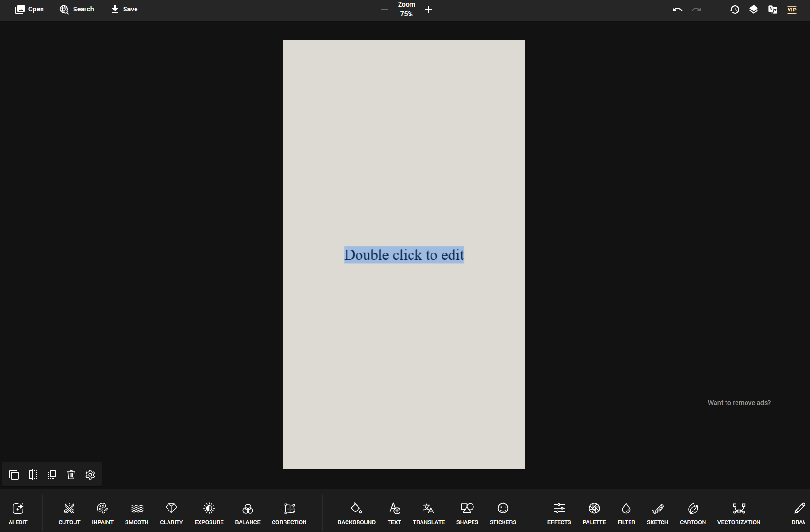This screenshot has height=532, width=810.
Task: Adjust Exposure settings
Action: click(x=209, y=513)
